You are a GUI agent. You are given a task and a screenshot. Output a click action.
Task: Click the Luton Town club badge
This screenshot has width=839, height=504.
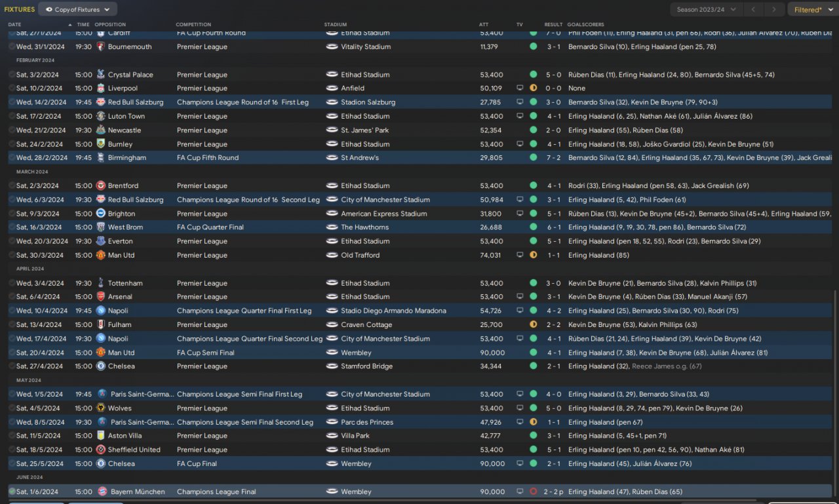[x=101, y=116]
